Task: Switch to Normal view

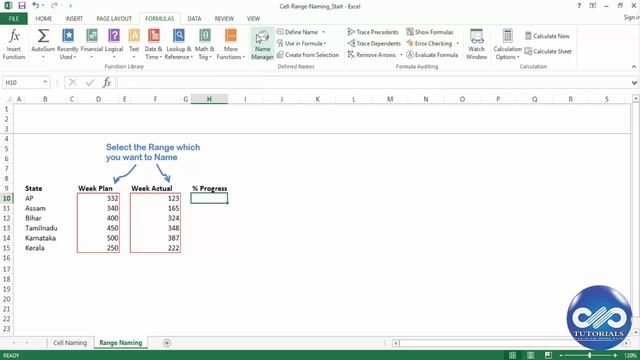Action: (512, 355)
